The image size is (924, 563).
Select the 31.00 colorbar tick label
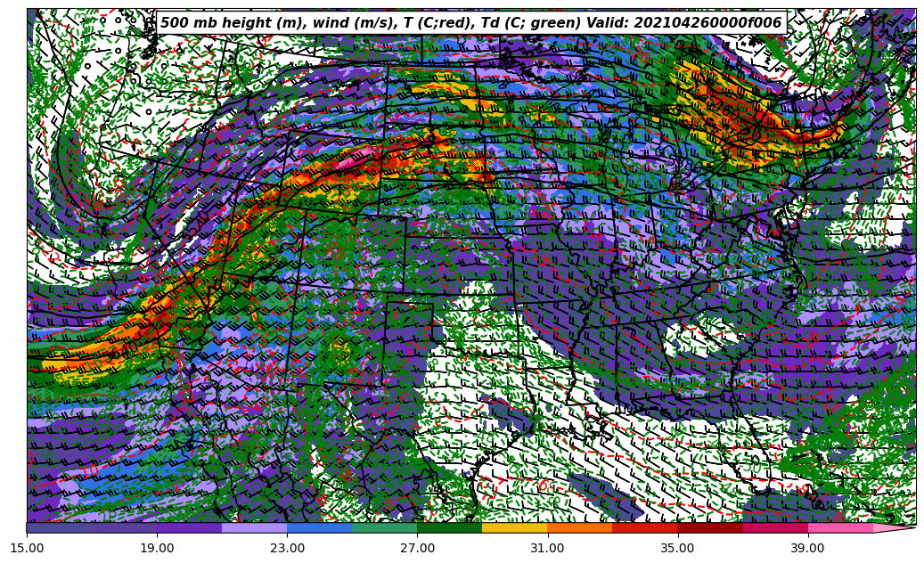548,548
